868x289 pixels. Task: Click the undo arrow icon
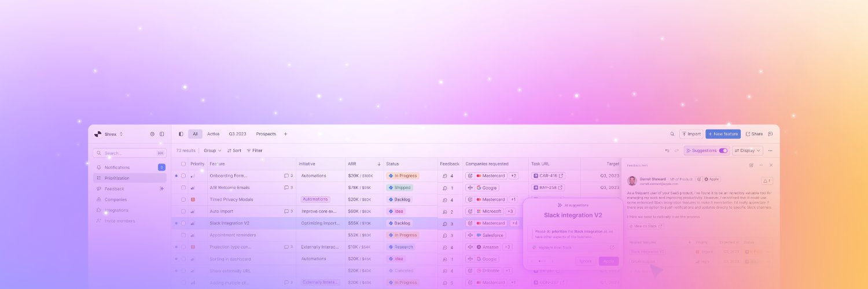click(x=667, y=150)
